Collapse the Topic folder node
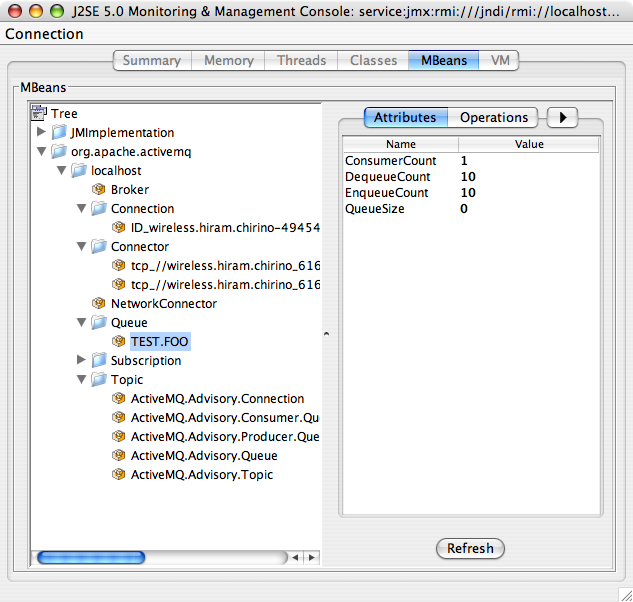 pos(81,380)
